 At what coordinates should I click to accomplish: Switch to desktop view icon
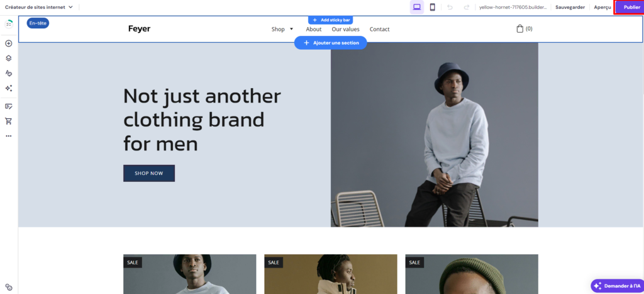(x=417, y=7)
